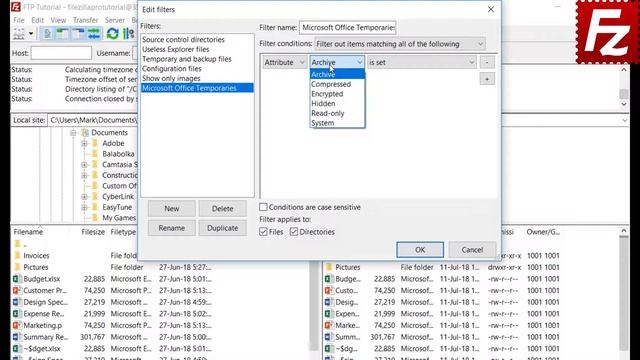The height and width of the screenshot is (360, 640).
Task: Click the Filter name input field
Action: point(348,27)
